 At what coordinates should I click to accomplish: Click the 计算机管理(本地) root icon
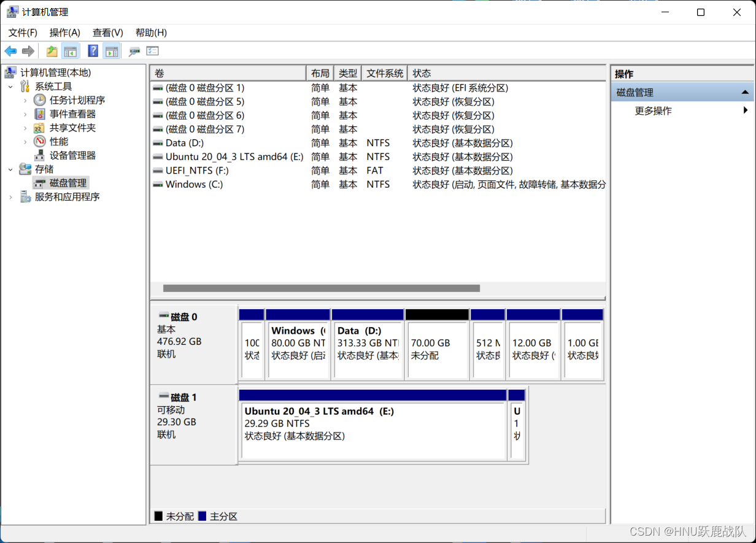click(10, 72)
